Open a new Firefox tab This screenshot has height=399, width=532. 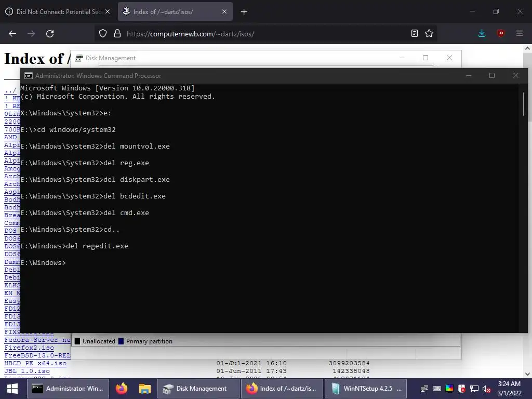pyautogui.click(x=244, y=12)
